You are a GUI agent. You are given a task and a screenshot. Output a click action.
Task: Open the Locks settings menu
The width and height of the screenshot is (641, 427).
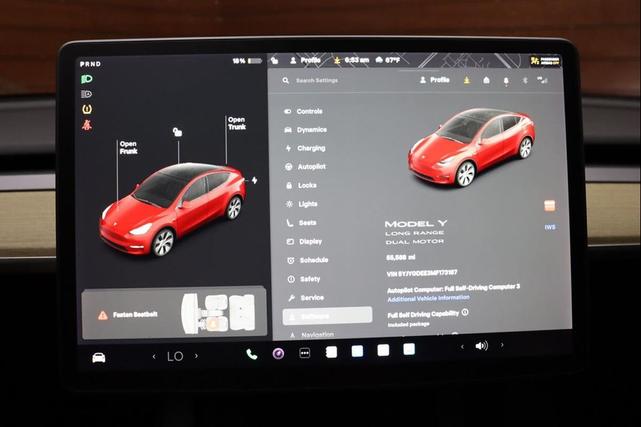[301, 186]
